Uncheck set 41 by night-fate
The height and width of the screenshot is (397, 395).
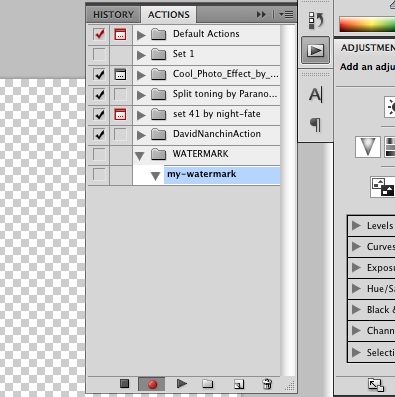pyautogui.click(x=99, y=114)
